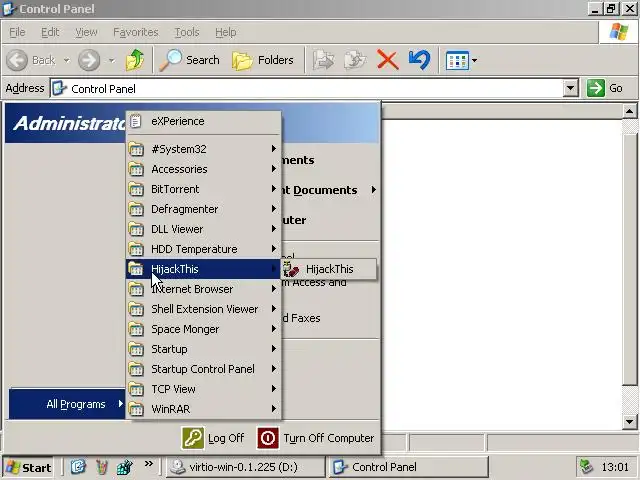This screenshot has width=640, height=480.
Task: Open the Recent Documents submenu
Action: point(331,190)
